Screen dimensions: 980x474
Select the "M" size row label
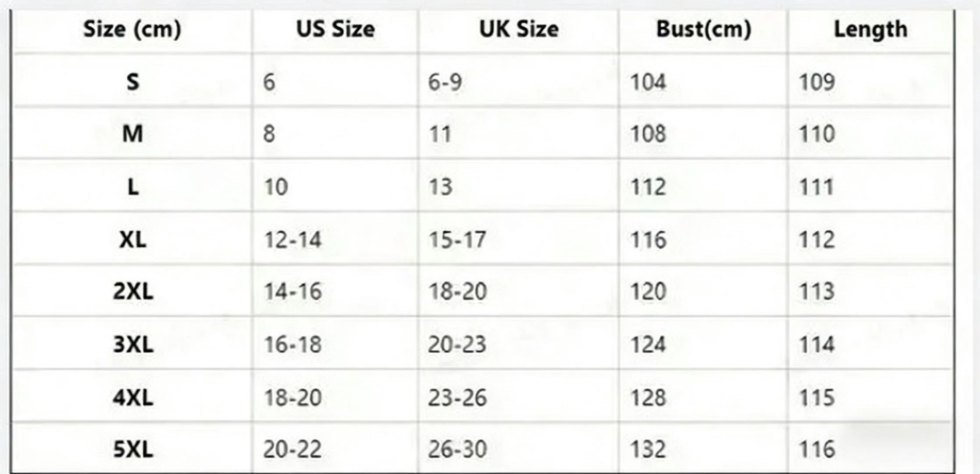click(x=132, y=133)
